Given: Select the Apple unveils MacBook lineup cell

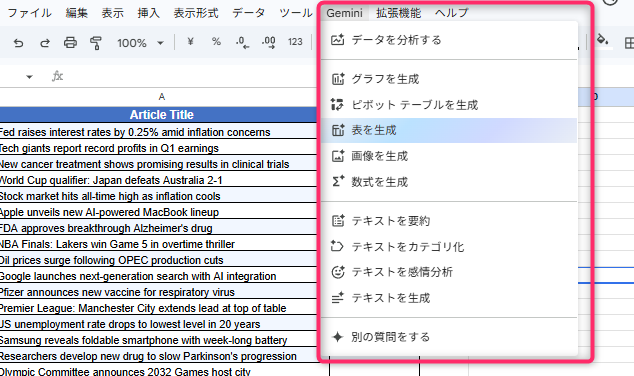Looking at the screenshot, I should (x=158, y=212).
